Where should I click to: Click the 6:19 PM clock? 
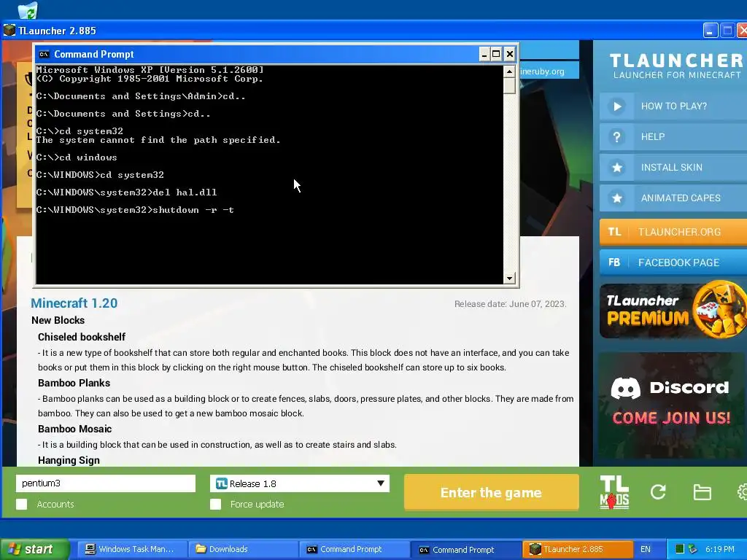719,549
